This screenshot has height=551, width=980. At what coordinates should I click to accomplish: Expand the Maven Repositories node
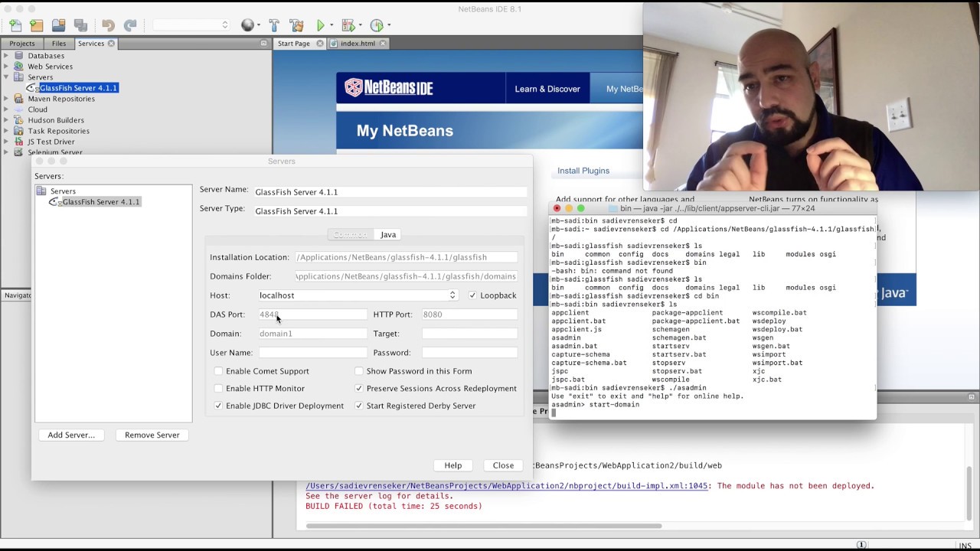point(6,99)
